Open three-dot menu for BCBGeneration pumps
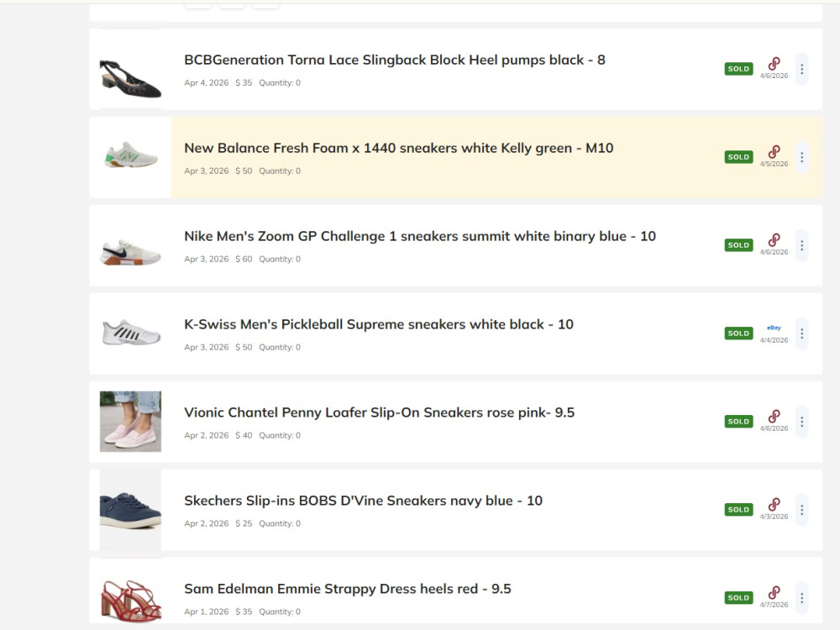The height and width of the screenshot is (630, 840). (x=801, y=69)
